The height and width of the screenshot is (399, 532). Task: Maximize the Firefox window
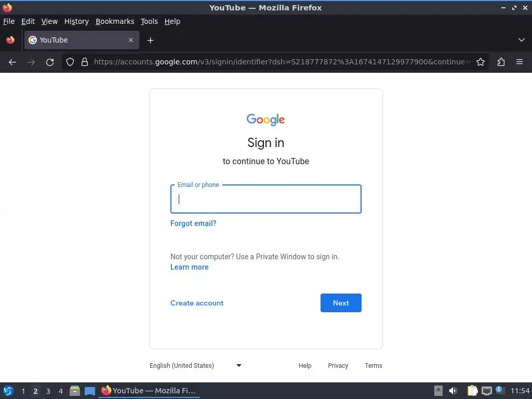point(514,7)
